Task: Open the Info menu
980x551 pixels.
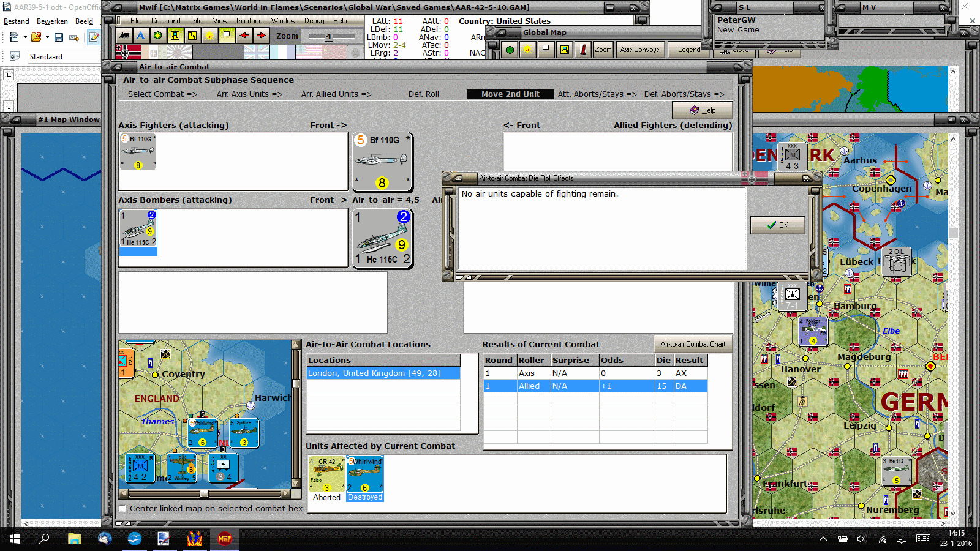Action: [x=197, y=21]
